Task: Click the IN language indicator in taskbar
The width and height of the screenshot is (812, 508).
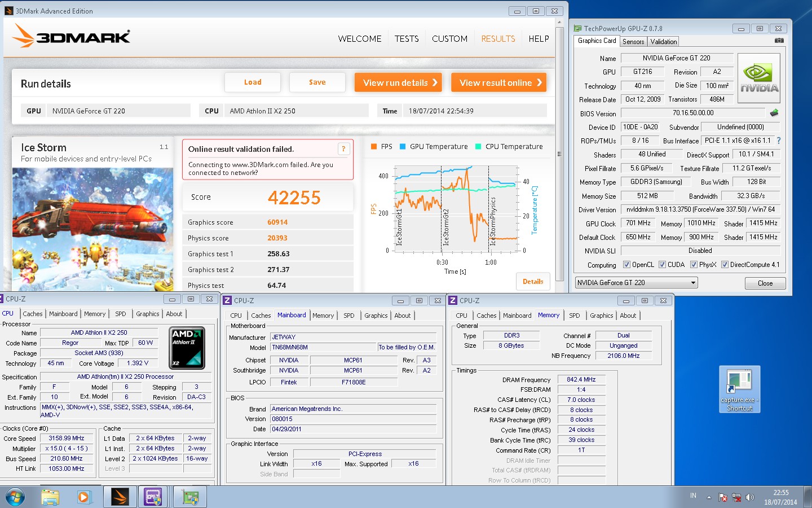Action: 693,496
